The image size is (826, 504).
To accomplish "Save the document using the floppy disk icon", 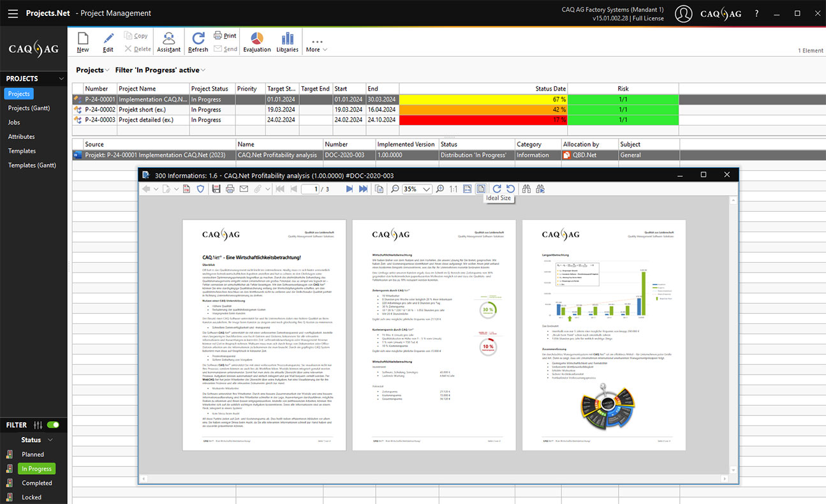I will click(x=216, y=189).
